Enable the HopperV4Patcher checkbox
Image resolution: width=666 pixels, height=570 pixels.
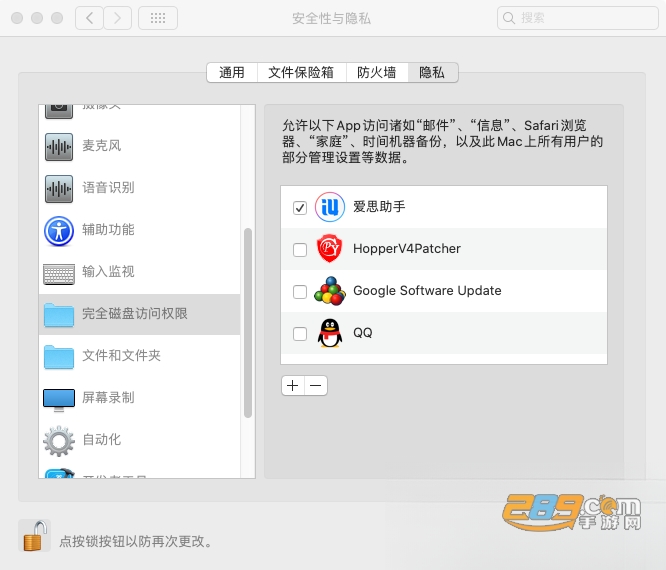300,249
